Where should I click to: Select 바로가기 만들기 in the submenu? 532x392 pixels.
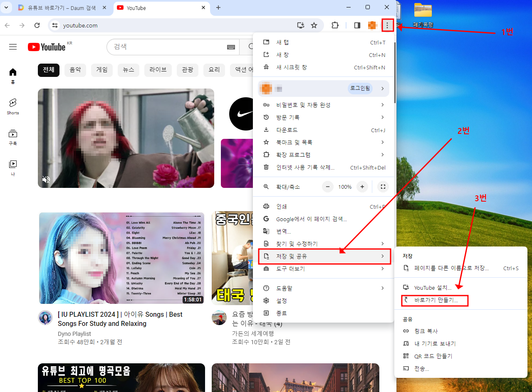[461, 300]
